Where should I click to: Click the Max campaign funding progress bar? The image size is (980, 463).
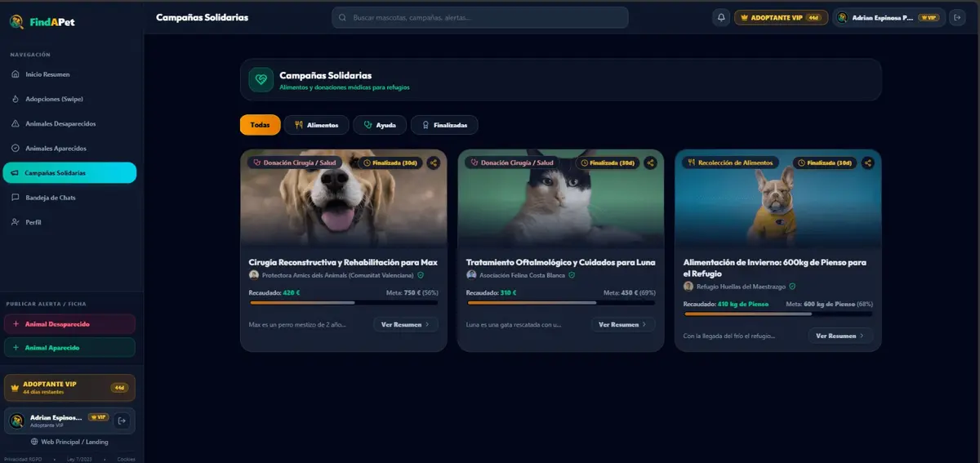pos(344,303)
